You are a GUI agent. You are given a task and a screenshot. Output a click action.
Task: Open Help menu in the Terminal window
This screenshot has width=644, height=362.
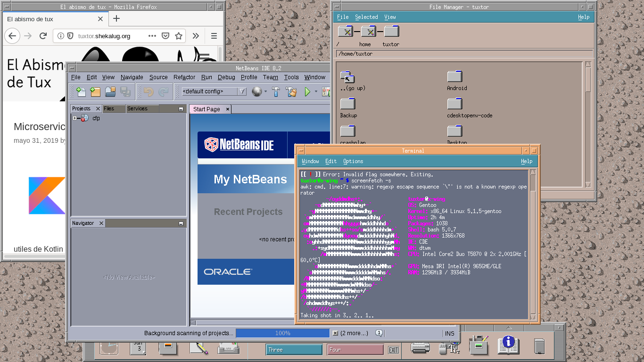[527, 161]
